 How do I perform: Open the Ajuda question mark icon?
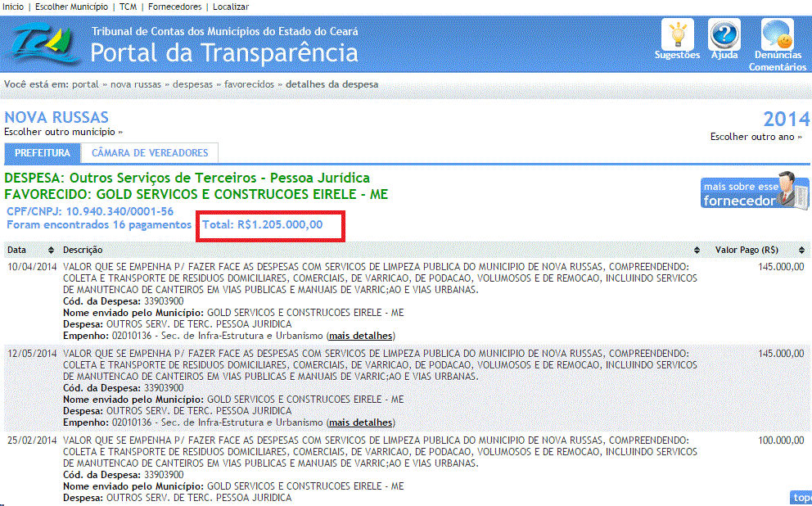tap(724, 34)
